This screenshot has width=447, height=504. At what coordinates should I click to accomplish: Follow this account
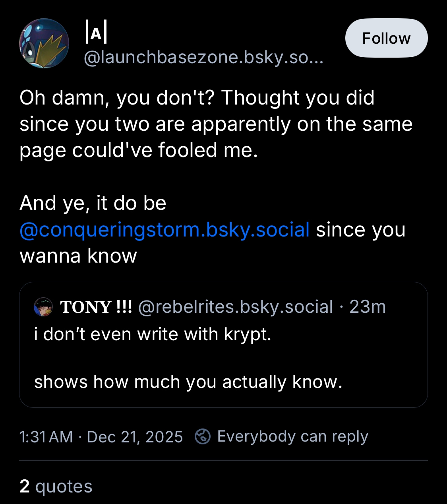click(x=386, y=38)
